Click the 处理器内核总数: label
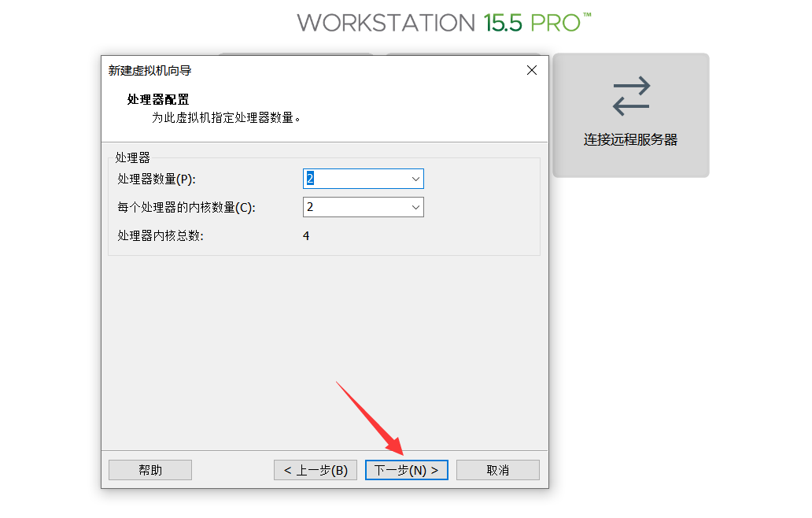This screenshot has height=518, width=812. coord(161,235)
